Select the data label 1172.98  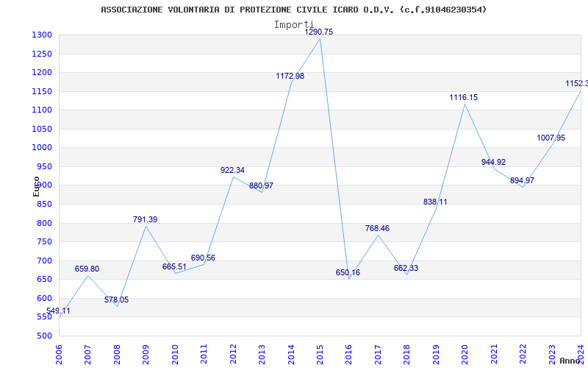[290, 77]
